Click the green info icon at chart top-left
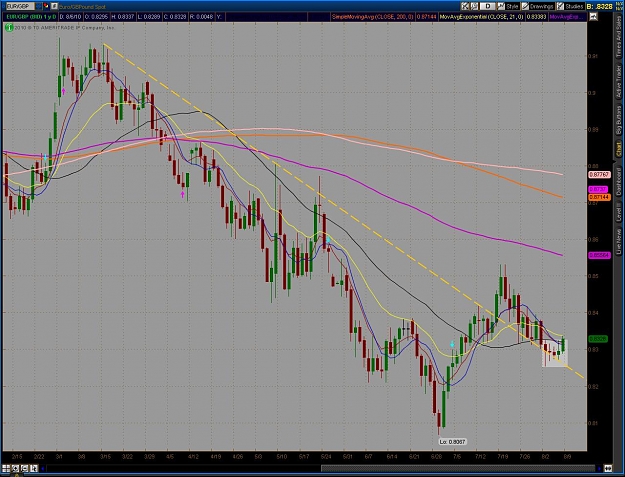Viewport: 625px width, 477px height. tap(8, 27)
